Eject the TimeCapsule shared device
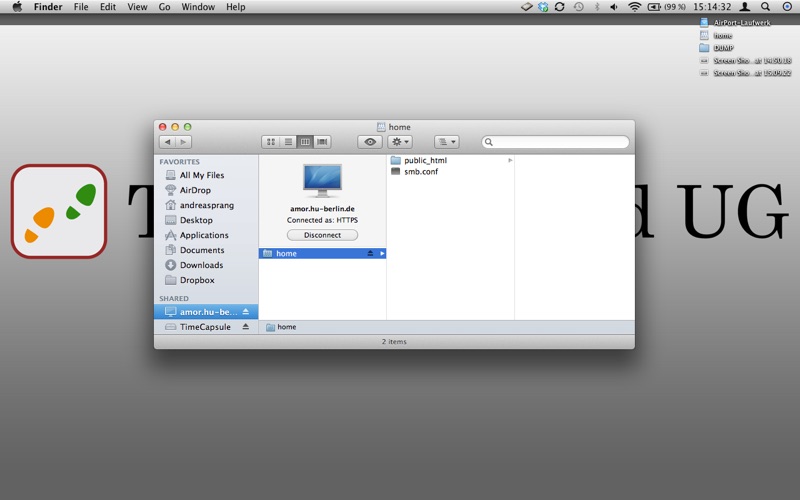800x500 pixels. coord(246,327)
